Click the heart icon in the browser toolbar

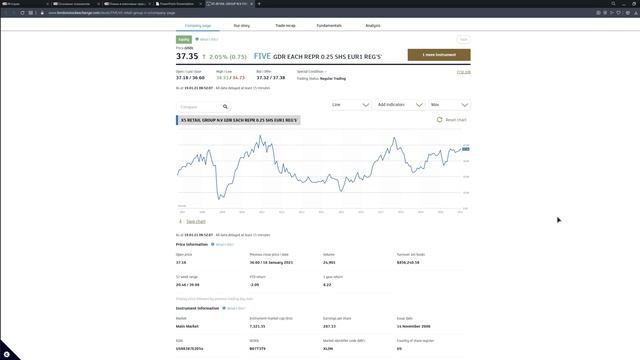click(x=618, y=13)
